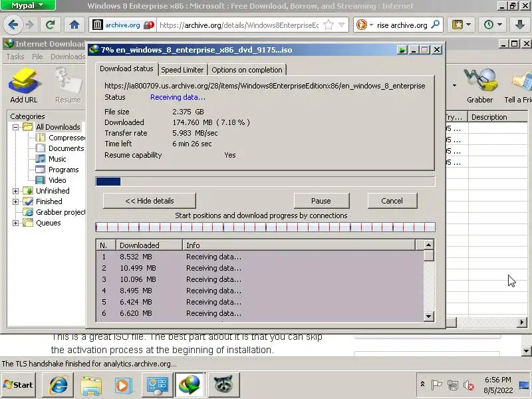Switch to Internet Download Manager taskbar icon
This screenshot has width=532, height=399.
click(x=190, y=385)
